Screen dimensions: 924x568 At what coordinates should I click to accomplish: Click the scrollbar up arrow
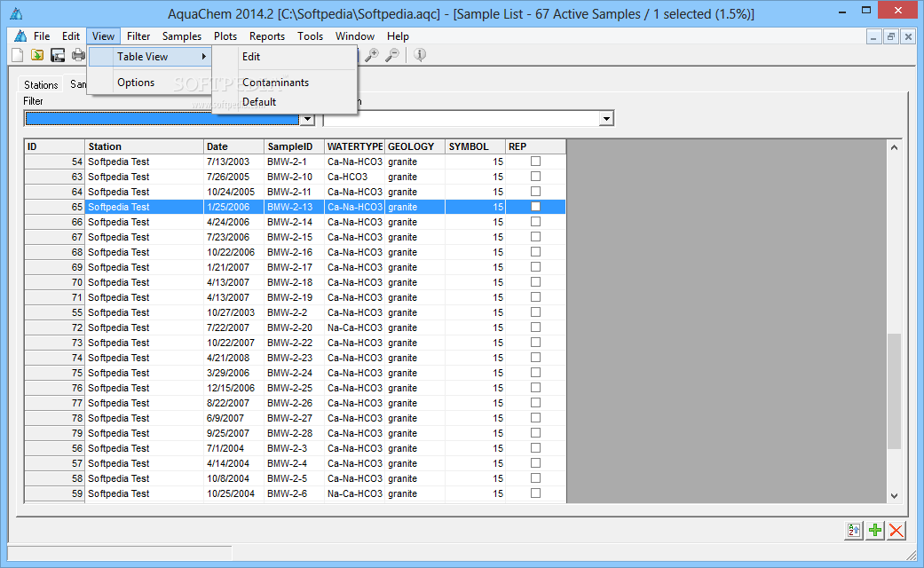894,147
